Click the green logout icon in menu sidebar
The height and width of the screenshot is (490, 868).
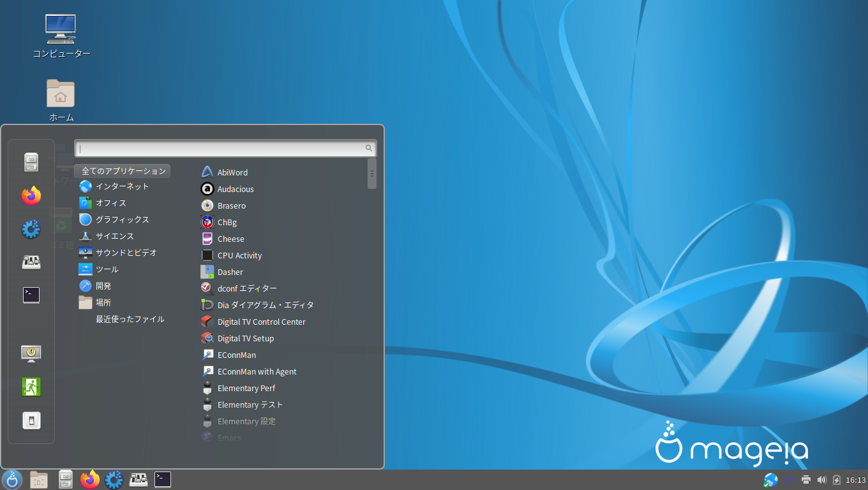click(x=31, y=387)
